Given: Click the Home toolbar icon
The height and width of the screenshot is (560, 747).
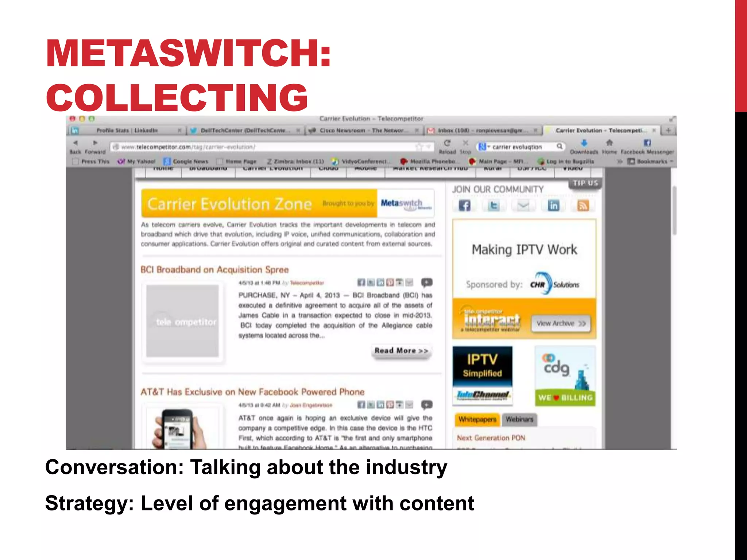Looking at the screenshot, I should click(609, 143).
